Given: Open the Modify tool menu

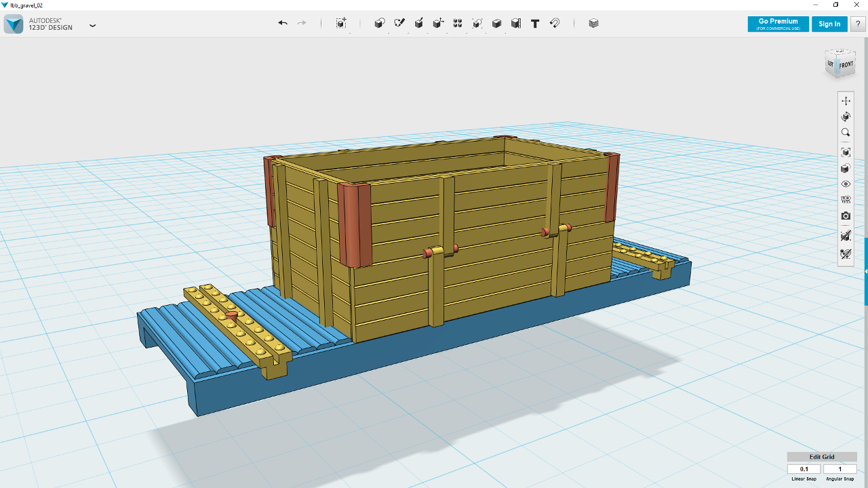Looking at the screenshot, I should click(x=438, y=23).
